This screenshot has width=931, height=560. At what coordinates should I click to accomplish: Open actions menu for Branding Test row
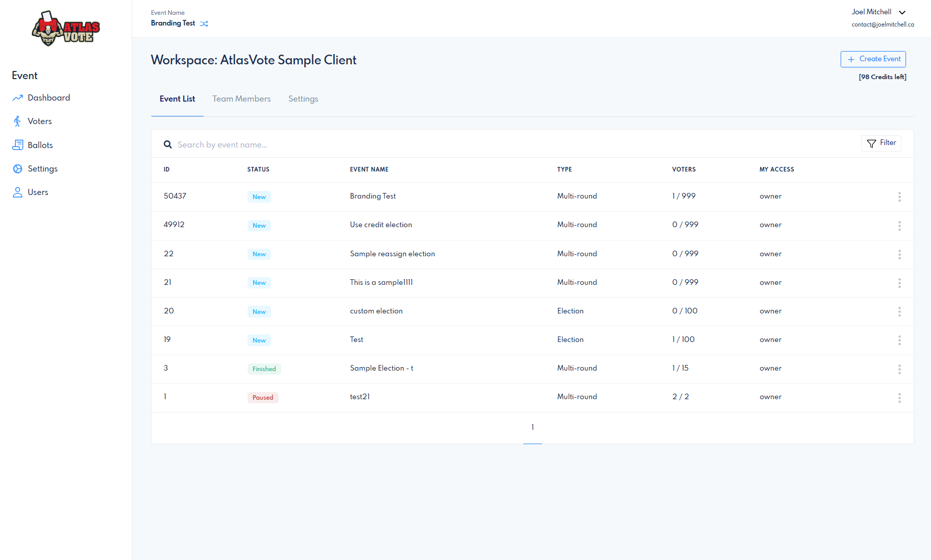[899, 197]
